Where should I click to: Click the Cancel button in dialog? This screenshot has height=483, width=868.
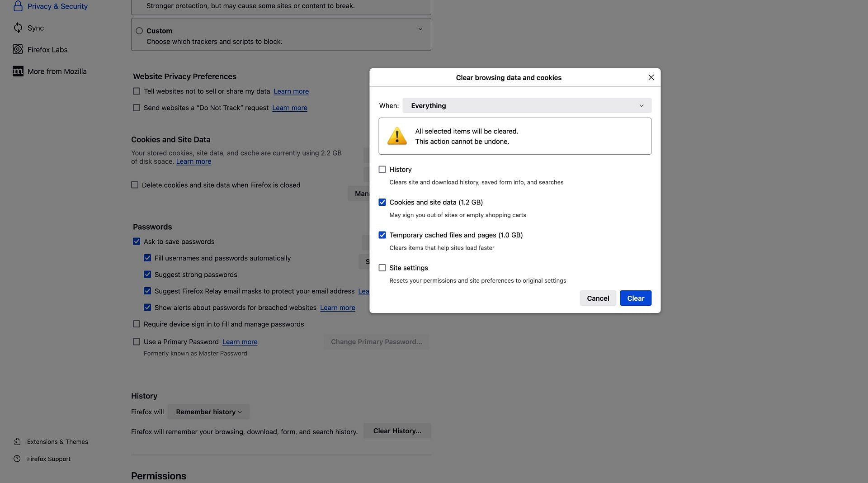(x=598, y=298)
